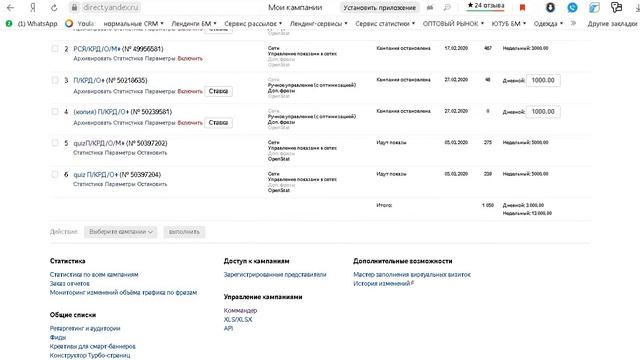640x360 pixels.
Task: Expand 'Лендинг-сервисы' bookmarks folder
Action: tap(319, 24)
